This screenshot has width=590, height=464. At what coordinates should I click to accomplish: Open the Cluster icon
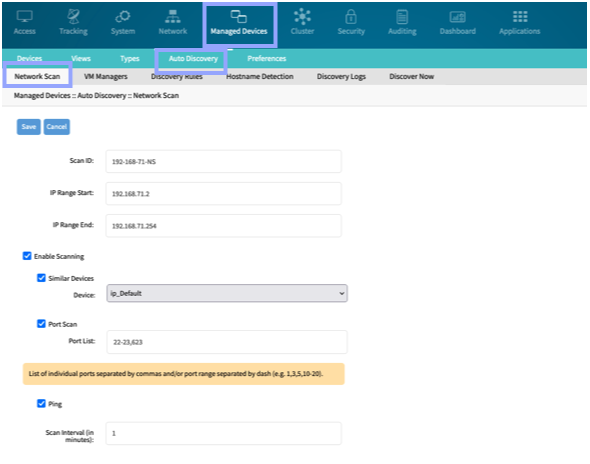point(302,17)
